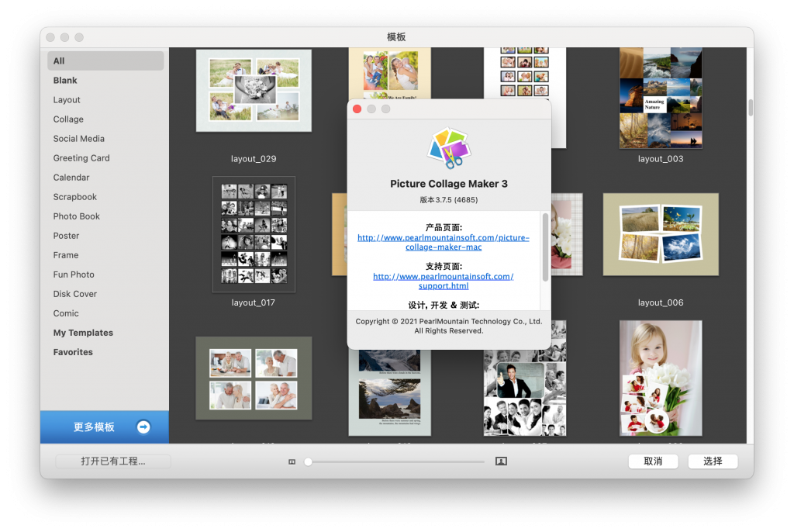Click the 更多模板 button
794x532 pixels.
pyautogui.click(x=105, y=427)
